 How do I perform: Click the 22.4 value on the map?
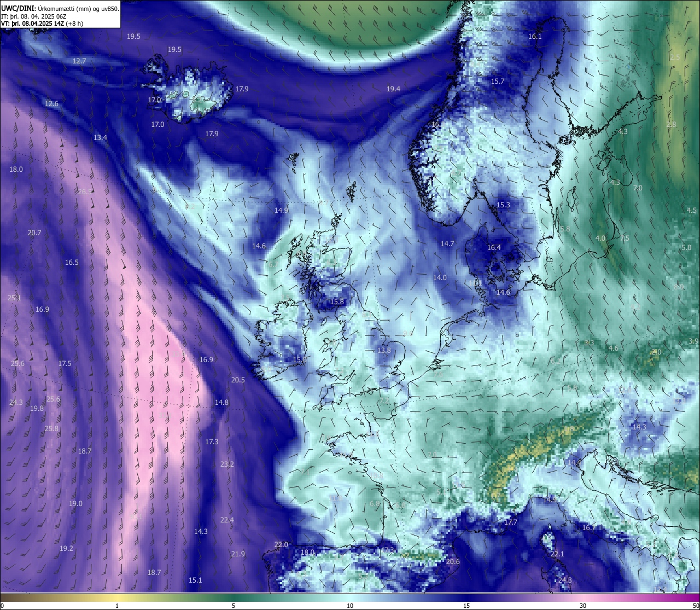coord(227,520)
